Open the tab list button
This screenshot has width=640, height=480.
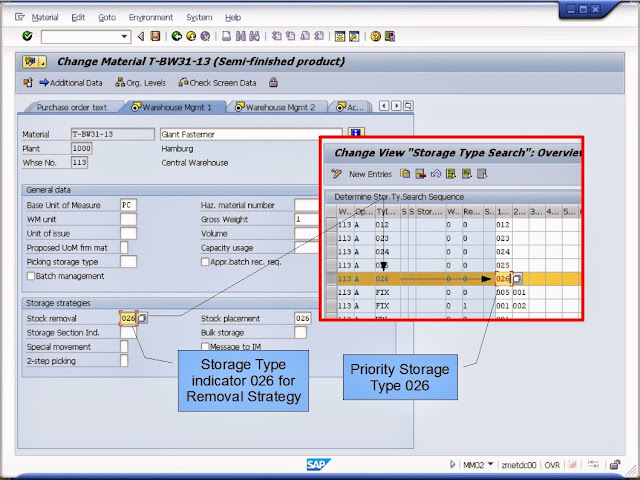(x=408, y=106)
